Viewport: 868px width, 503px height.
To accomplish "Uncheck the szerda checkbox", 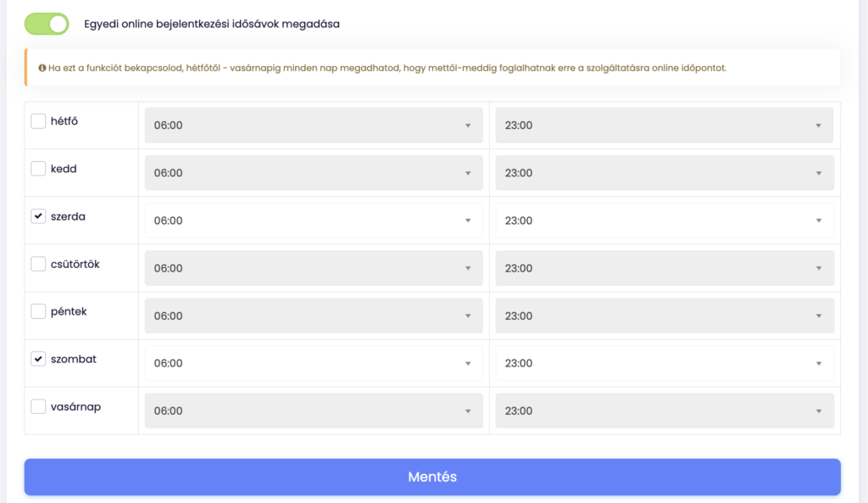I will pyautogui.click(x=38, y=216).
